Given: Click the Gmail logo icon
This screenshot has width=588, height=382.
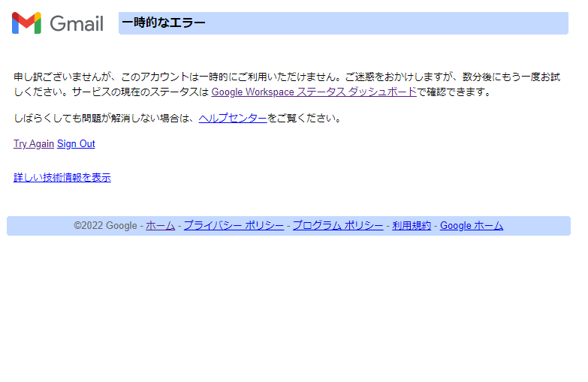Looking at the screenshot, I should tap(26, 23).
